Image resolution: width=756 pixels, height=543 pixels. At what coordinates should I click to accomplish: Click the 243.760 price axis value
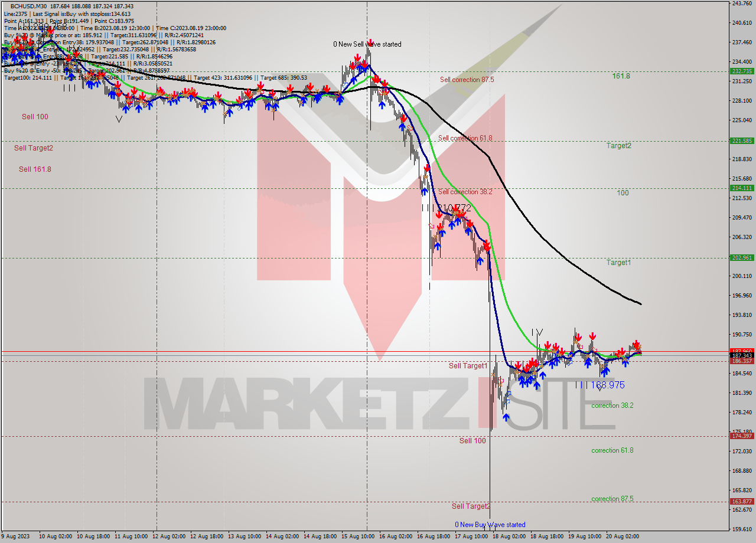point(742,4)
